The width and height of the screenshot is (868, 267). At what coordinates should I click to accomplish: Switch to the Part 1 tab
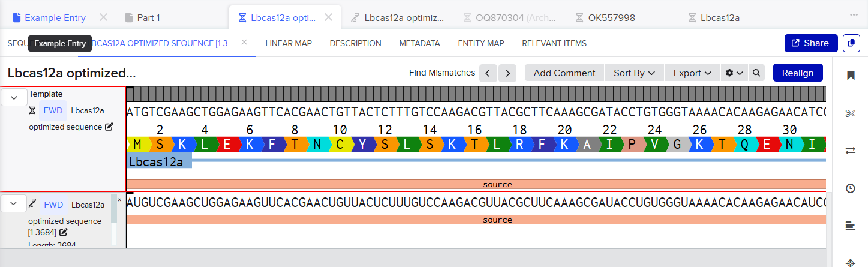[x=142, y=17]
